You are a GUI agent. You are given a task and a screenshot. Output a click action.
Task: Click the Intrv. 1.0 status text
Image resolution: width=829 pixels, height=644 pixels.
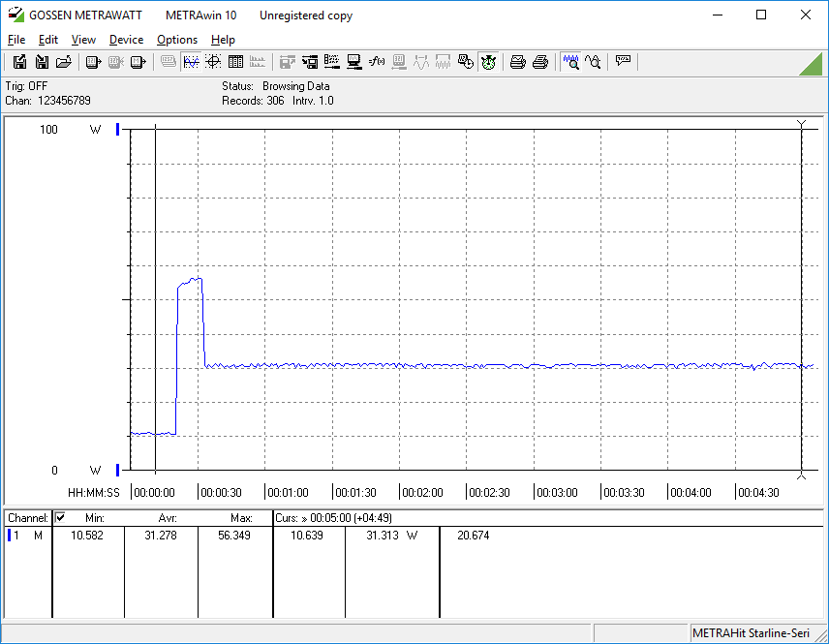click(x=313, y=101)
